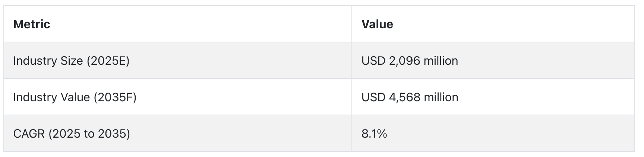
Task: Click the (2035F) text in second row
Action: click(115, 97)
